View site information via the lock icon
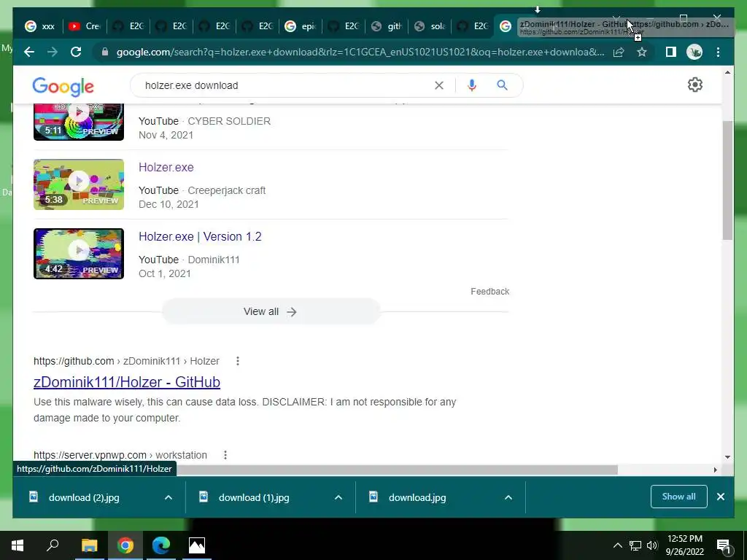Screen dimensions: 747x560 [105, 52]
